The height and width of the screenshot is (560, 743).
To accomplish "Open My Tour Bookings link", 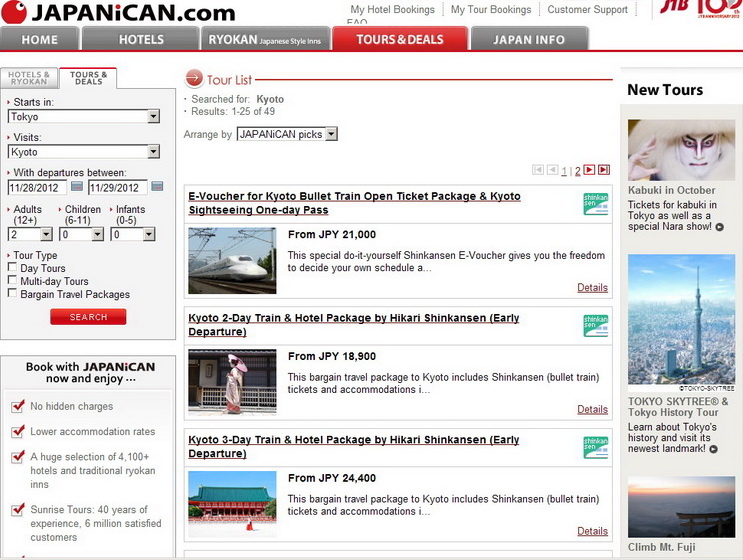I will 491,9.
